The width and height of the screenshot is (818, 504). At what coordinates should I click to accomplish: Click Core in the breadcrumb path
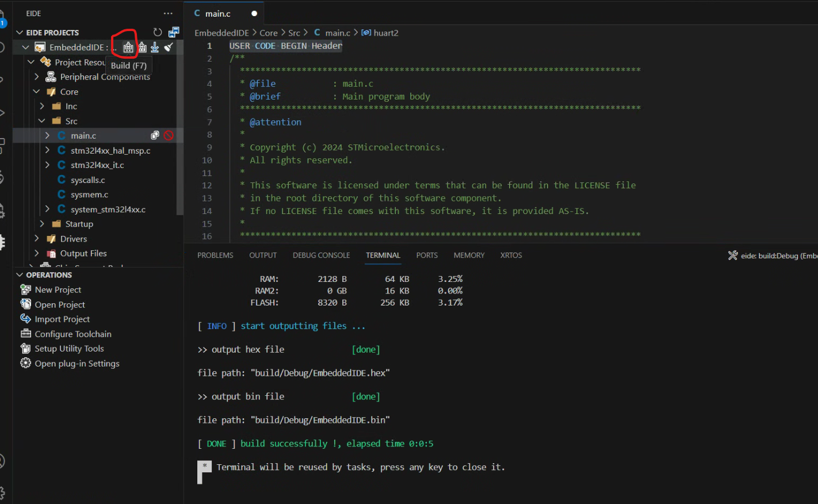tap(269, 33)
